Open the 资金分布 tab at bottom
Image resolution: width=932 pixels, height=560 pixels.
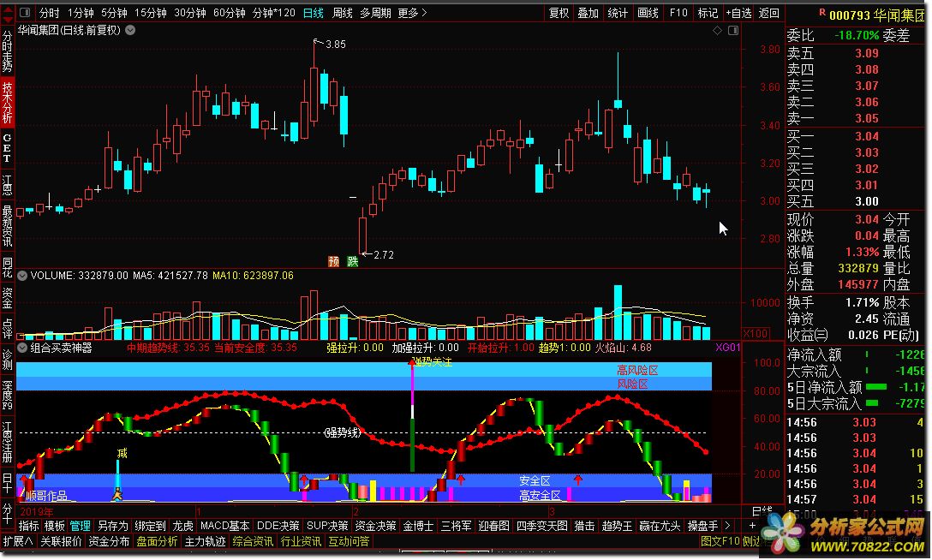[x=110, y=541]
